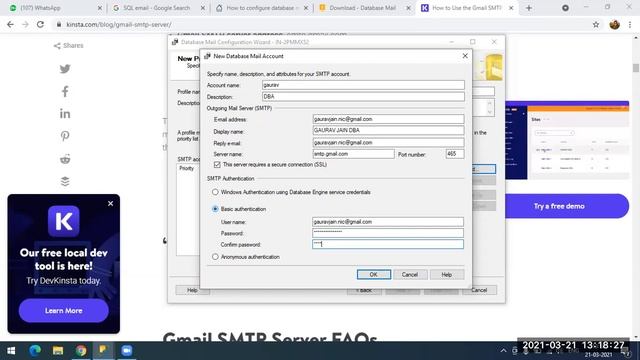This screenshot has height=360, width=640.
Task: Click Cancel in the Configuration Wizard window
Action: (480, 290)
